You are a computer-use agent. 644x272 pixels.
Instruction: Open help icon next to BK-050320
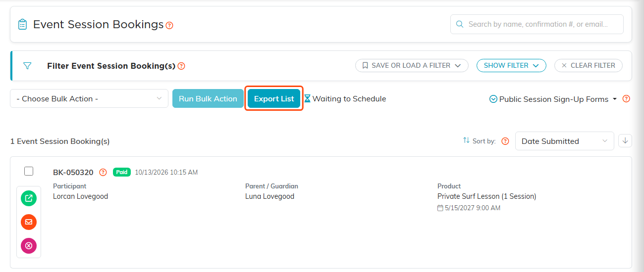[x=103, y=173]
